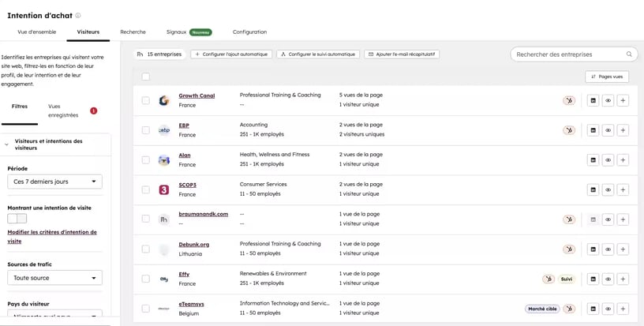644x326 pixels.
Task: Click eye icon on SCOP3 row
Action: point(608,190)
